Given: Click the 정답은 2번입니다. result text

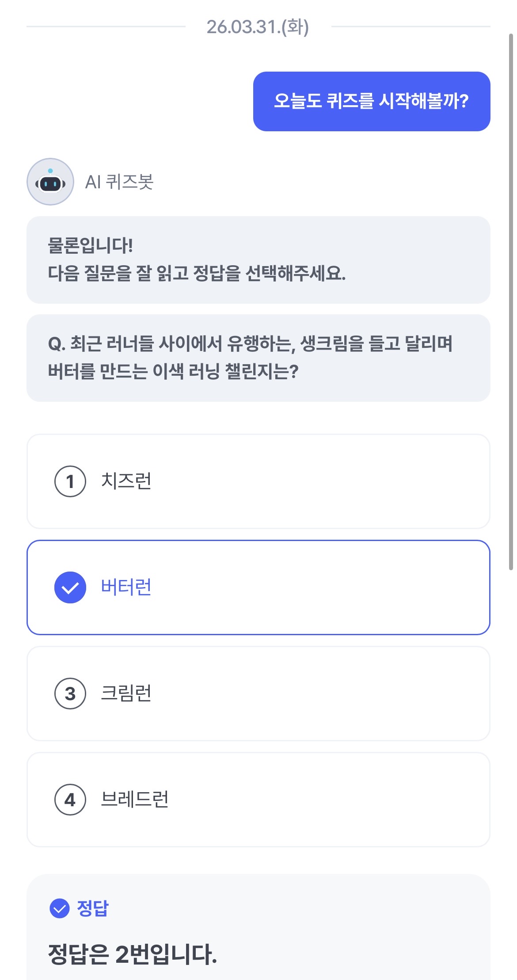Looking at the screenshot, I should (133, 954).
